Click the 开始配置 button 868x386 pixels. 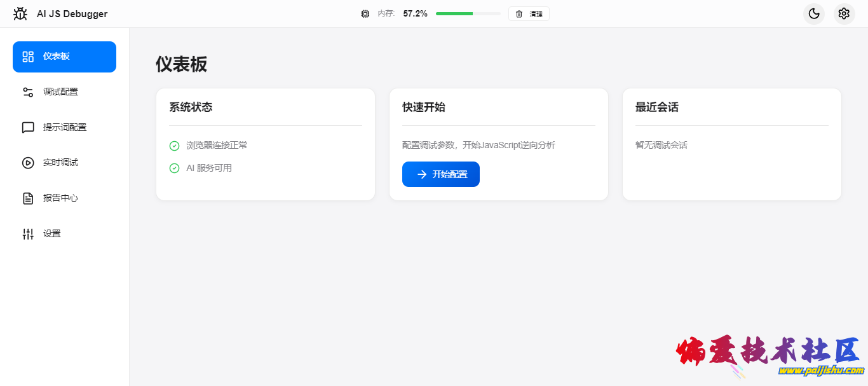440,174
